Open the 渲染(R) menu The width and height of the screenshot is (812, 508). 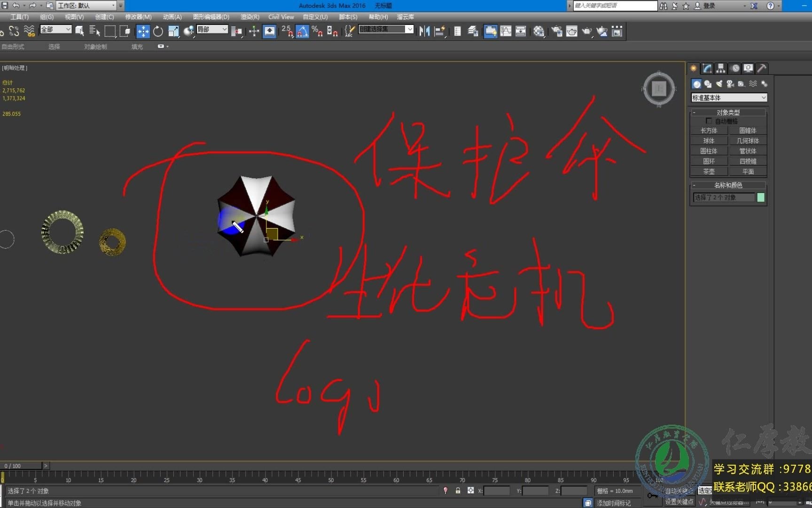tap(250, 16)
